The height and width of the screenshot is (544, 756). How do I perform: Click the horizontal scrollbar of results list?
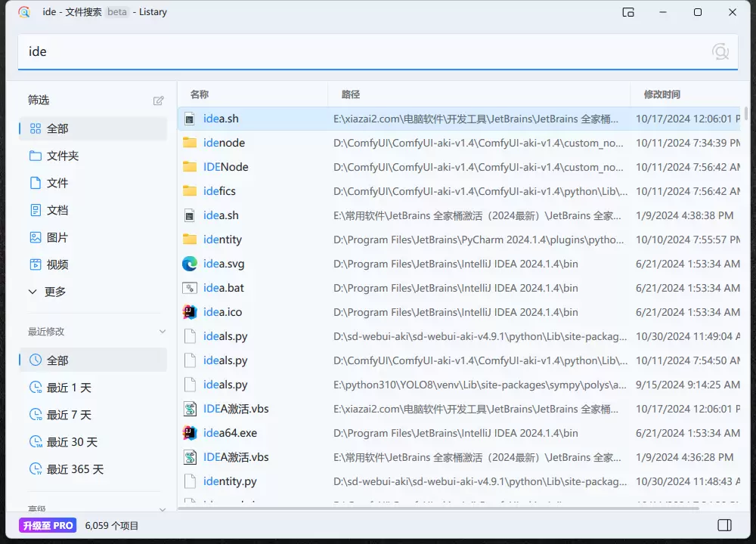[438, 508]
